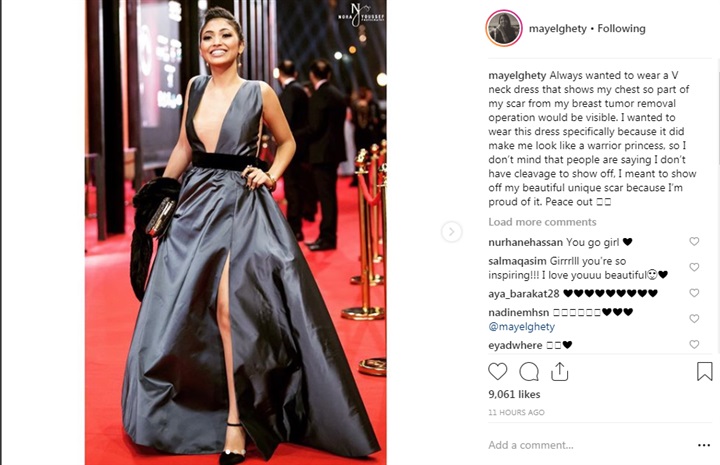The image size is (720, 465).
Task: Go to the next photo with the arrow
Action: pyautogui.click(x=451, y=232)
